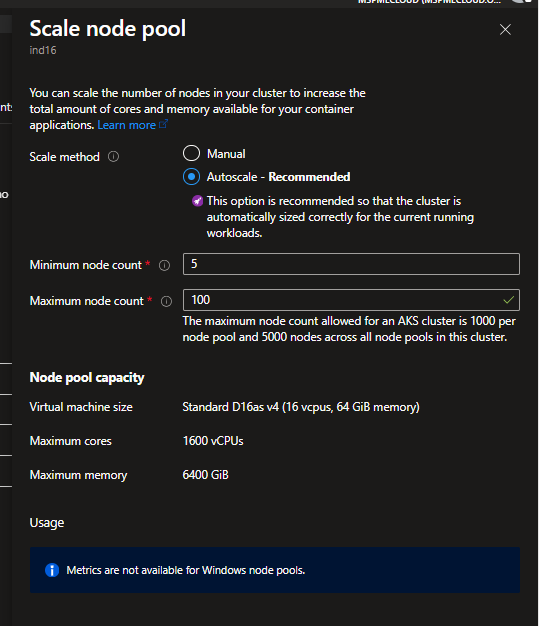Click the ind16 node pool name

[x=43, y=50]
